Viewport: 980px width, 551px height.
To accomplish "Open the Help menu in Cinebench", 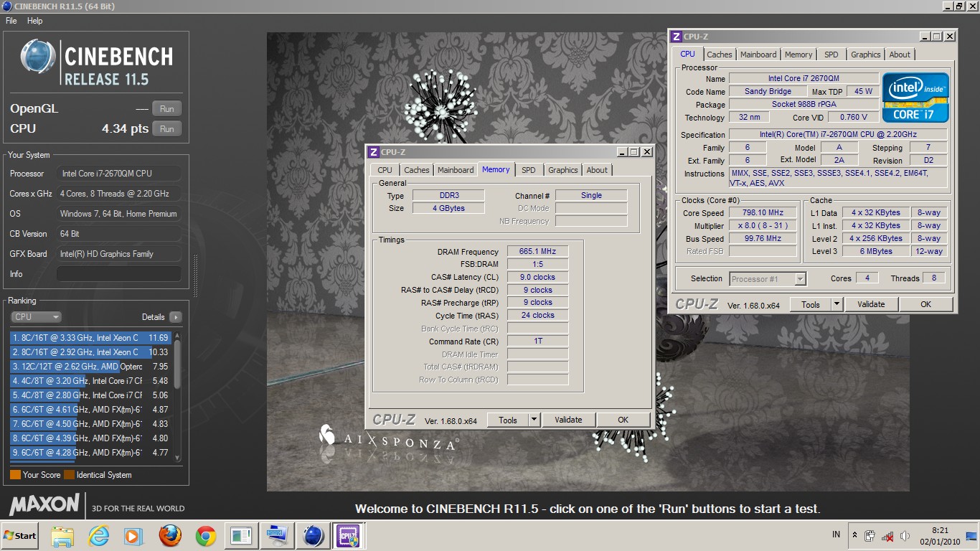I will (35, 21).
